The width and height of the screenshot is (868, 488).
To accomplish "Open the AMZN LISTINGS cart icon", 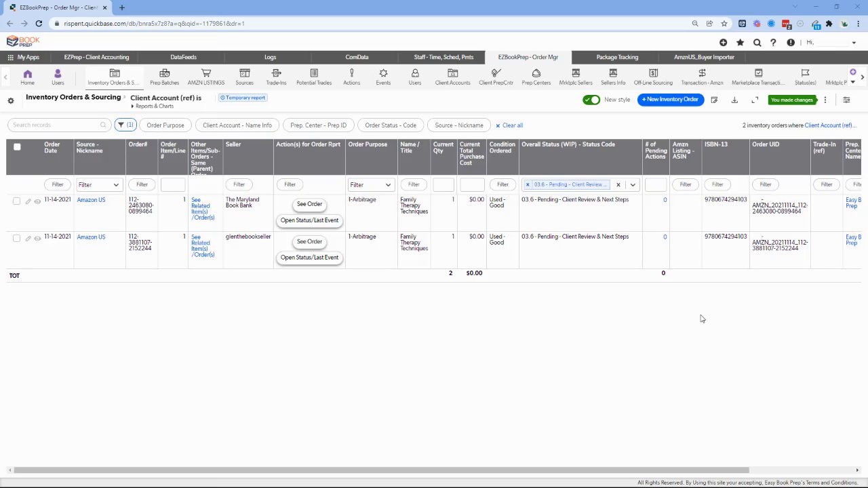I will click(206, 73).
